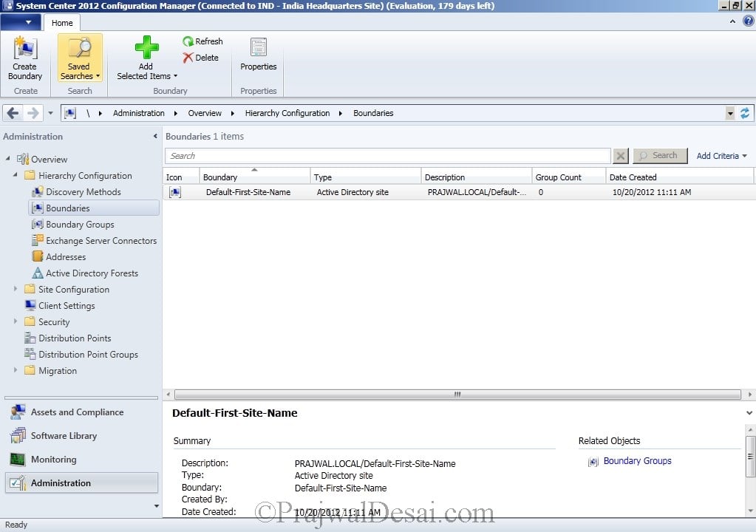The width and height of the screenshot is (756, 532).
Task: Select Distribution Point Groups in the tree
Action: [88, 354]
